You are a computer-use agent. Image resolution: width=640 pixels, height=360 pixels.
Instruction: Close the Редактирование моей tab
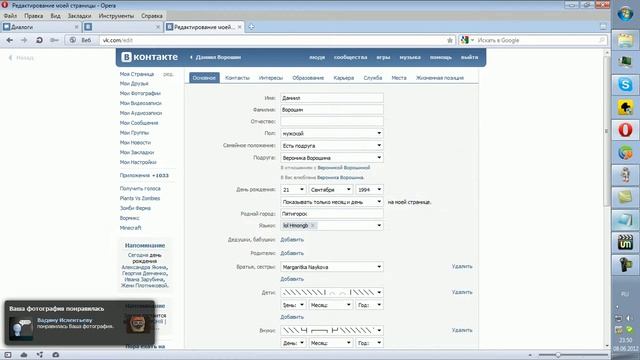[x=240, y=27]
